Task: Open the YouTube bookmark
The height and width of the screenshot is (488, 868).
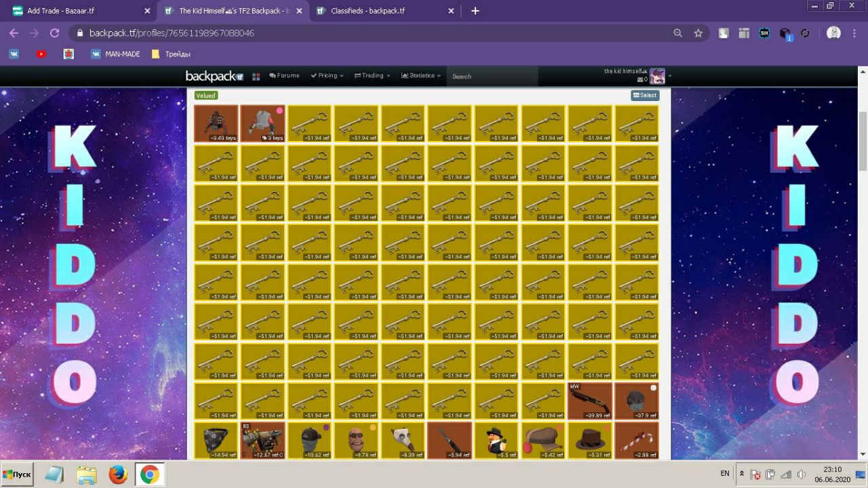Action: (x=41, y=54)
